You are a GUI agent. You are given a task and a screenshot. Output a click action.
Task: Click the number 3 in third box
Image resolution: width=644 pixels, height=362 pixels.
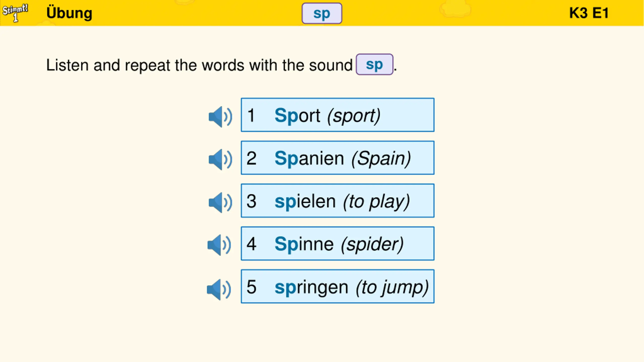pyautogui.click(x=251, y=201)
